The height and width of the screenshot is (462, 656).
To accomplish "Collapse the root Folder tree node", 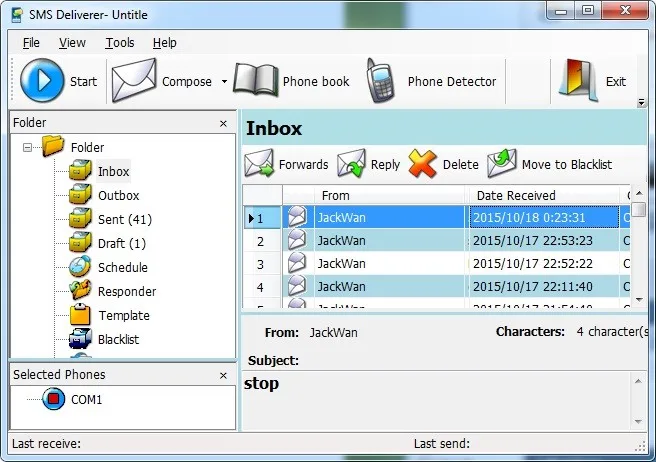I will pyautogui.click(x=27, y=147).
